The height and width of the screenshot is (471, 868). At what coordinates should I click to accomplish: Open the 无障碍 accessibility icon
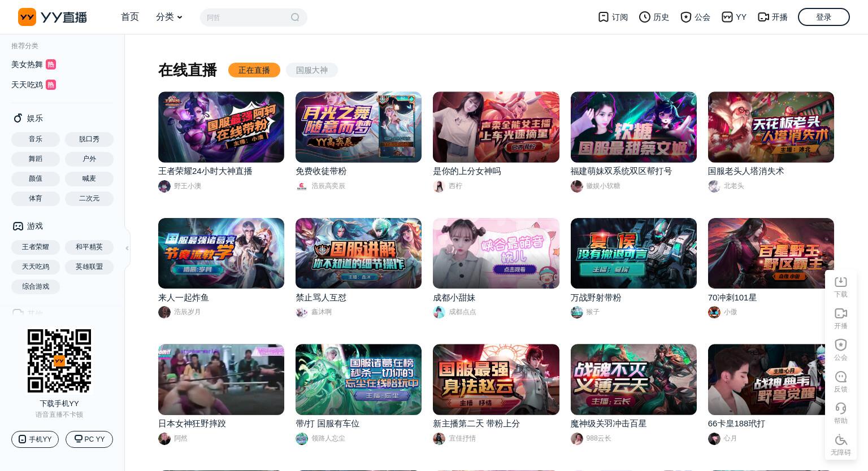tap(841, 440)
